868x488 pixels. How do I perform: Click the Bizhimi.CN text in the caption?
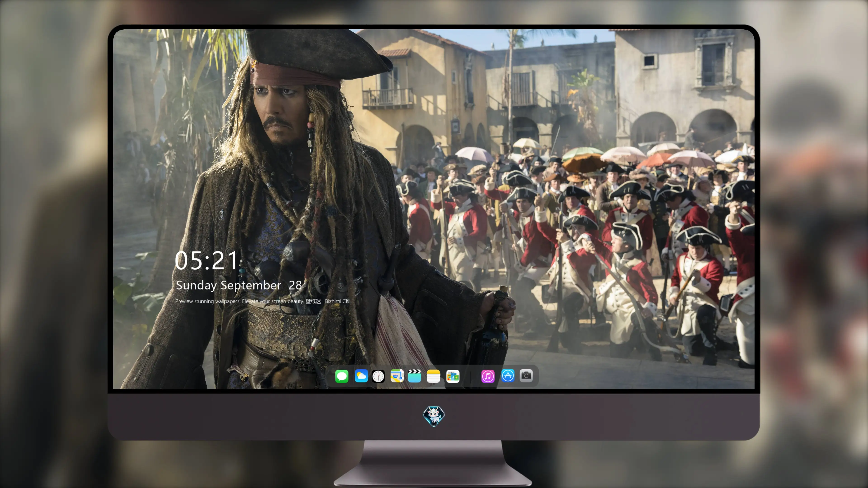[x=337, y=301]
